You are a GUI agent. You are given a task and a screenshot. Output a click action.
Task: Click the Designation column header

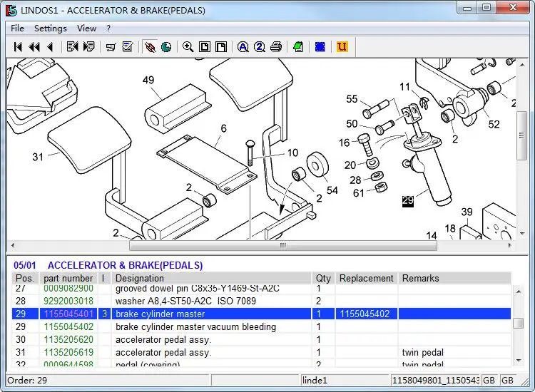click(139, 278)
